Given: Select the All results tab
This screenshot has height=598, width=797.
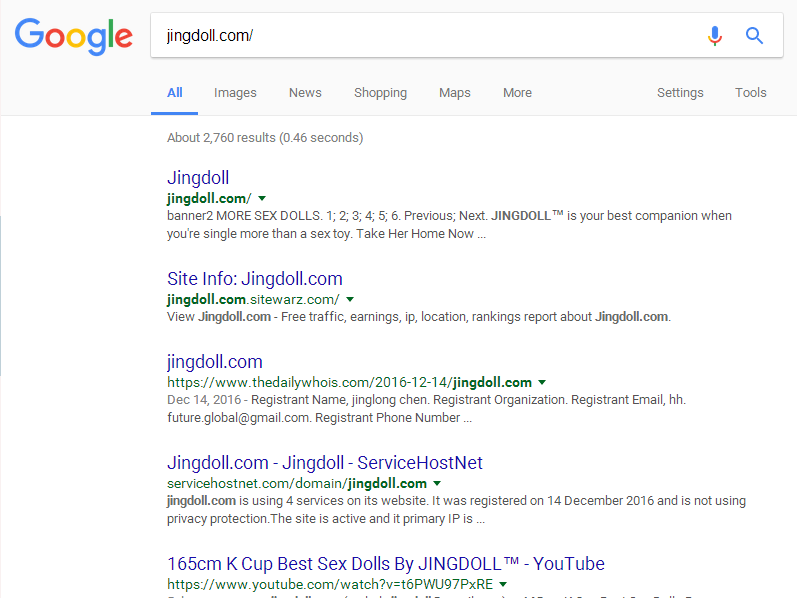Looking at the screenshot, I should coord(175,93).
